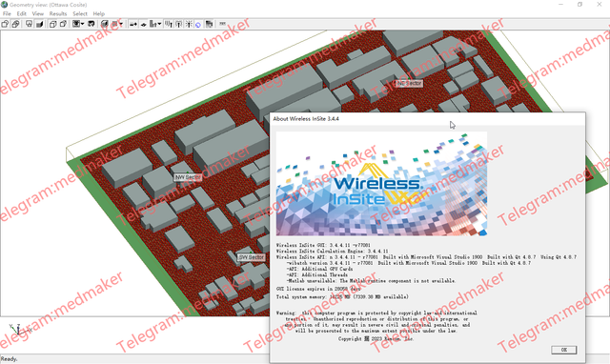610x364 pixels.
Task: Click the Wireless InSite logo banner image
Action: coord(381,184)
